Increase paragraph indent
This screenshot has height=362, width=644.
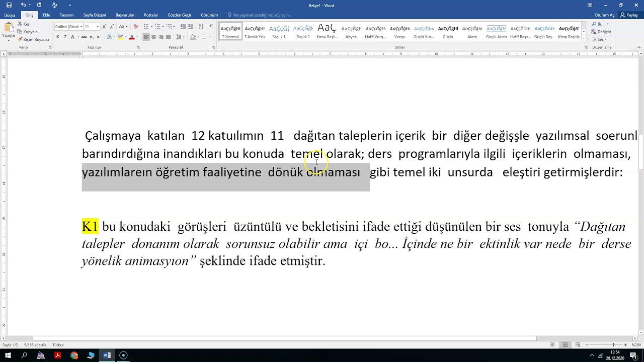click(x=191, y=27)
